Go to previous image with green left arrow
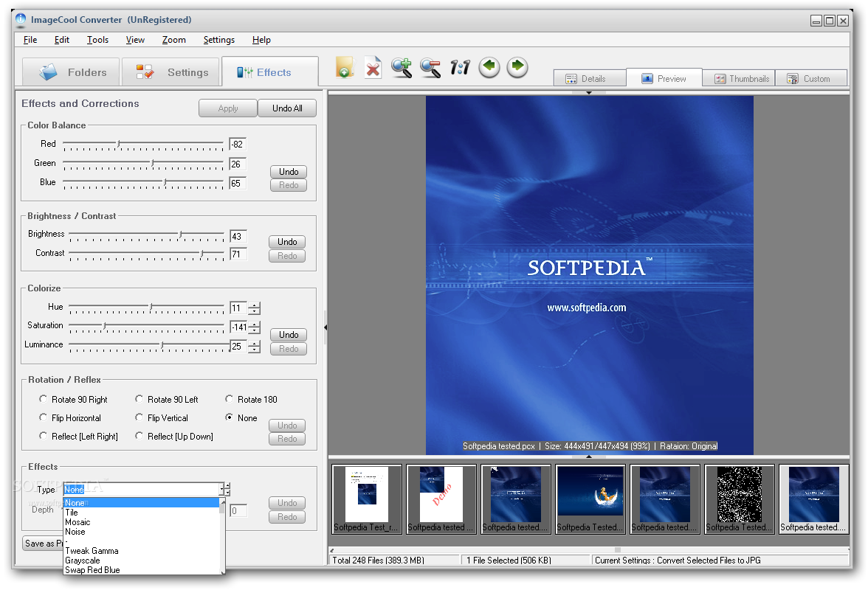Viewport: 868px width, 590px height. coord(489,67)
